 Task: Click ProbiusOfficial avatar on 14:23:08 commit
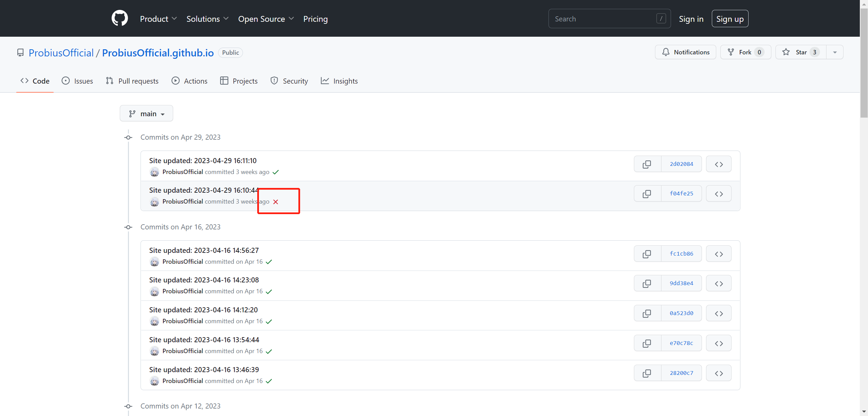(154, 291)
